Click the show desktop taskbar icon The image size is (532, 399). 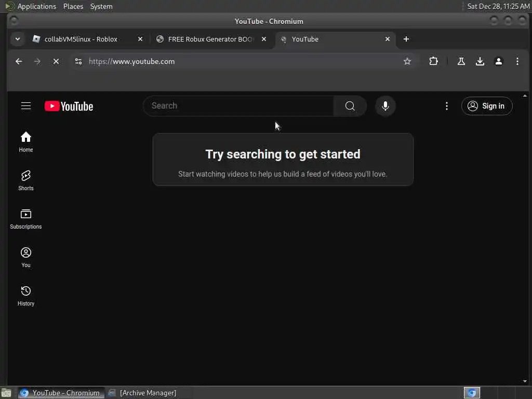click(x=6, y=393)
